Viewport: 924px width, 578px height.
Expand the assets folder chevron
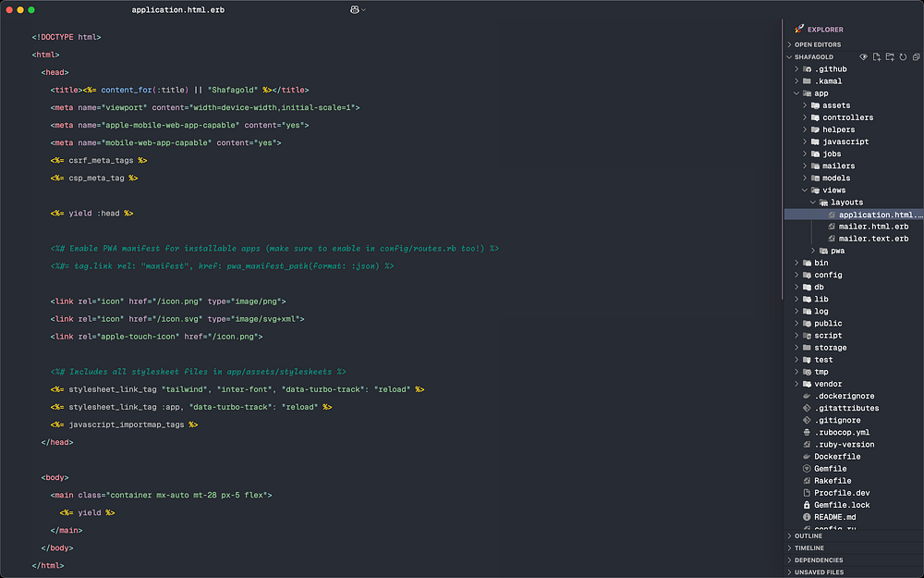point(805,105)
